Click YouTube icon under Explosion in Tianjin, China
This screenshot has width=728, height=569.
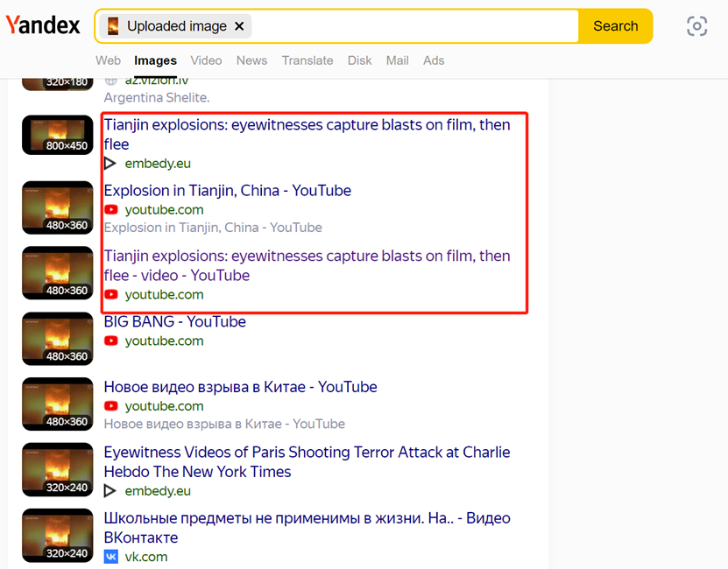tap(111, 210)
